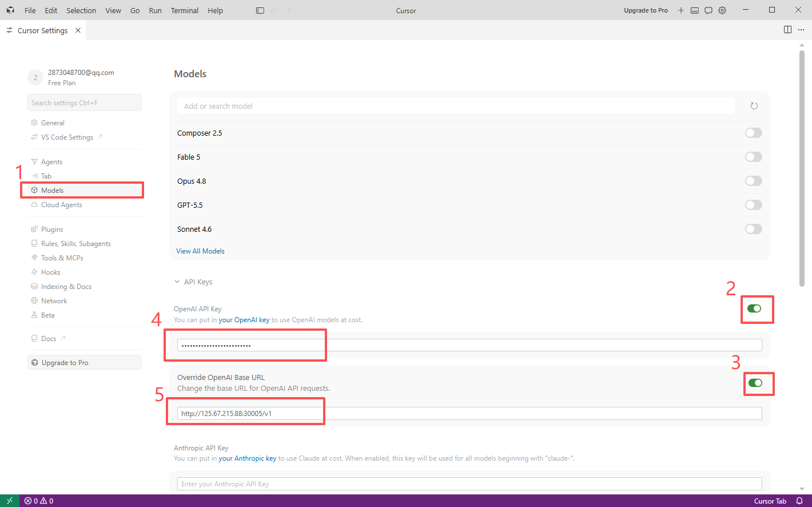812x507 pixels.
Task: Split the editor using the split icon
Action: 787,30
